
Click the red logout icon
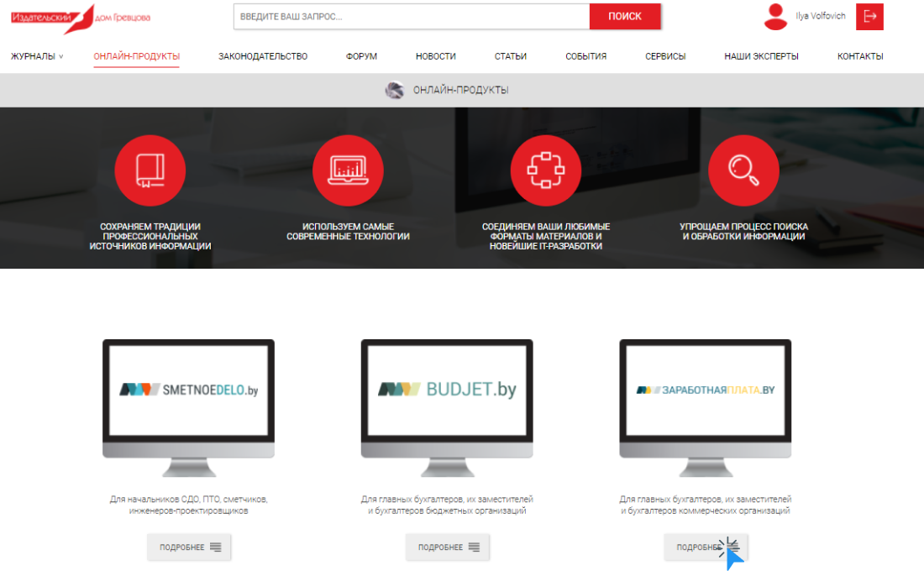tap(869, 16)
